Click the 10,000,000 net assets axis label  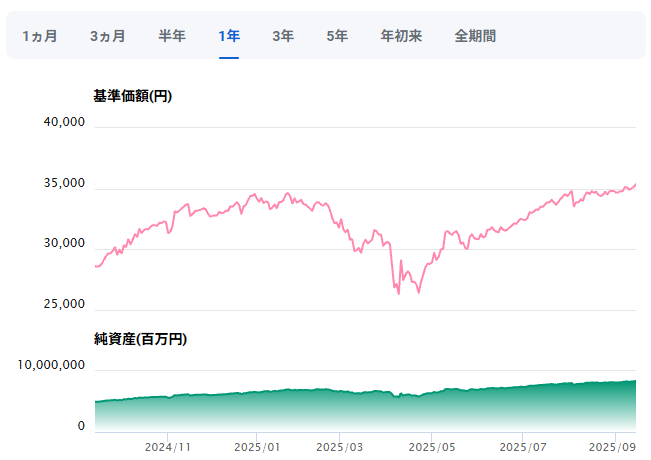point(51,366)
